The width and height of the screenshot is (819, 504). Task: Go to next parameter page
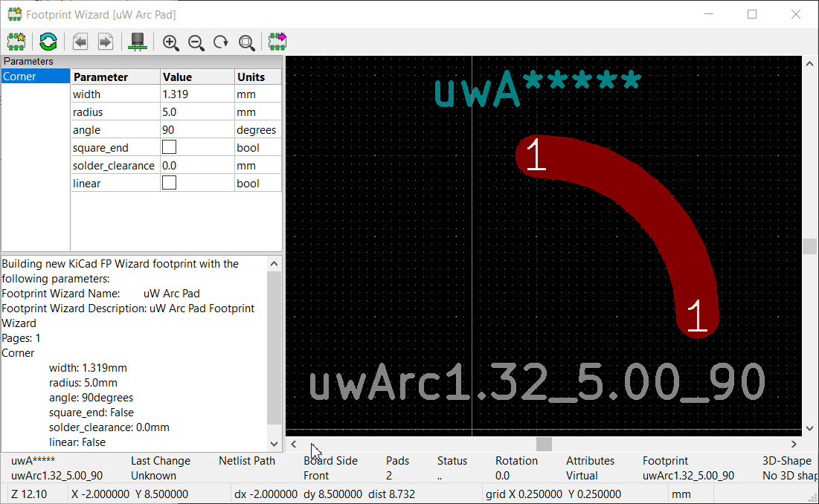[106, 42]
